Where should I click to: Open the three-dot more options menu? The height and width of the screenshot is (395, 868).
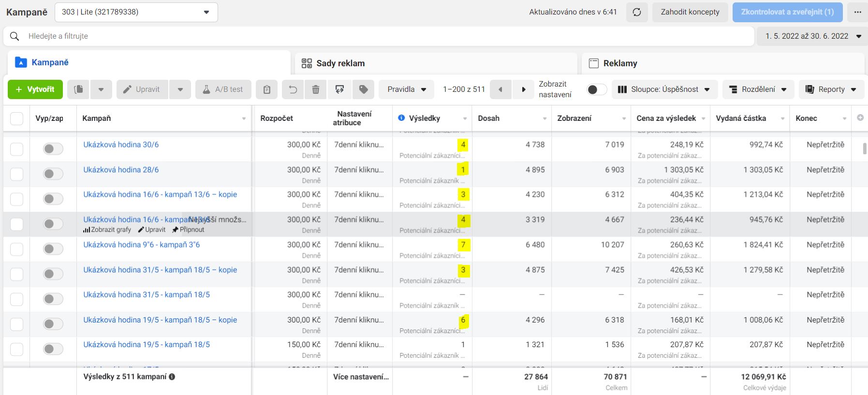[857, 12]
